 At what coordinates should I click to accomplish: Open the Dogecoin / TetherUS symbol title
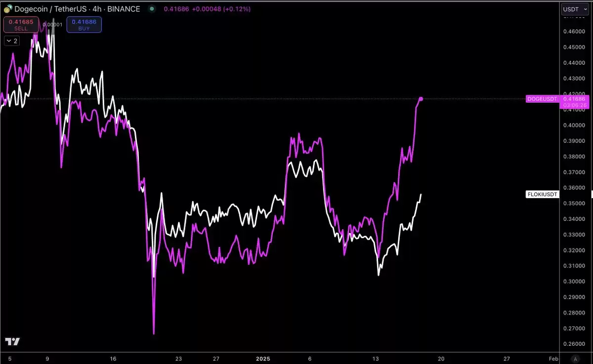click(x=77, y=9)
